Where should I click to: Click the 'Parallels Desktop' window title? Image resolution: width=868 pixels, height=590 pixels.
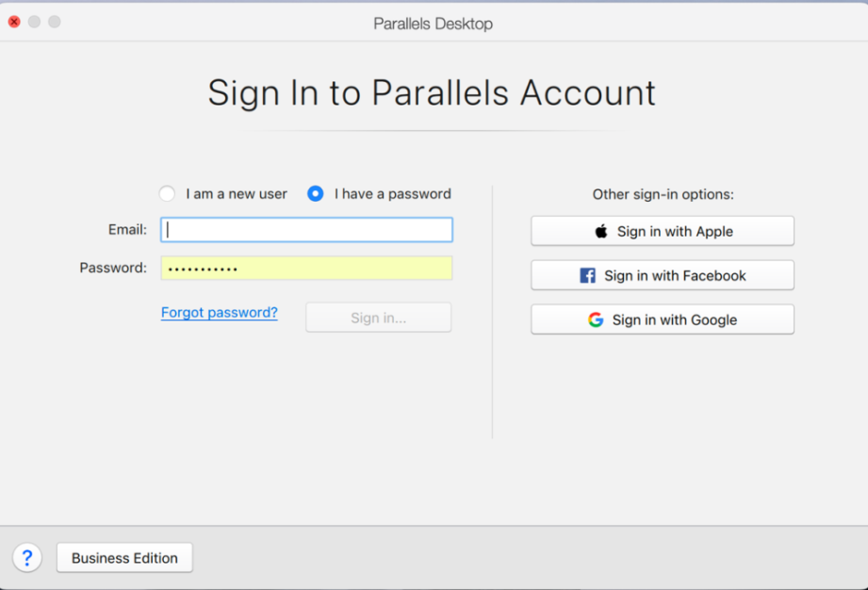pyautogui.click(x=433, y=24)
